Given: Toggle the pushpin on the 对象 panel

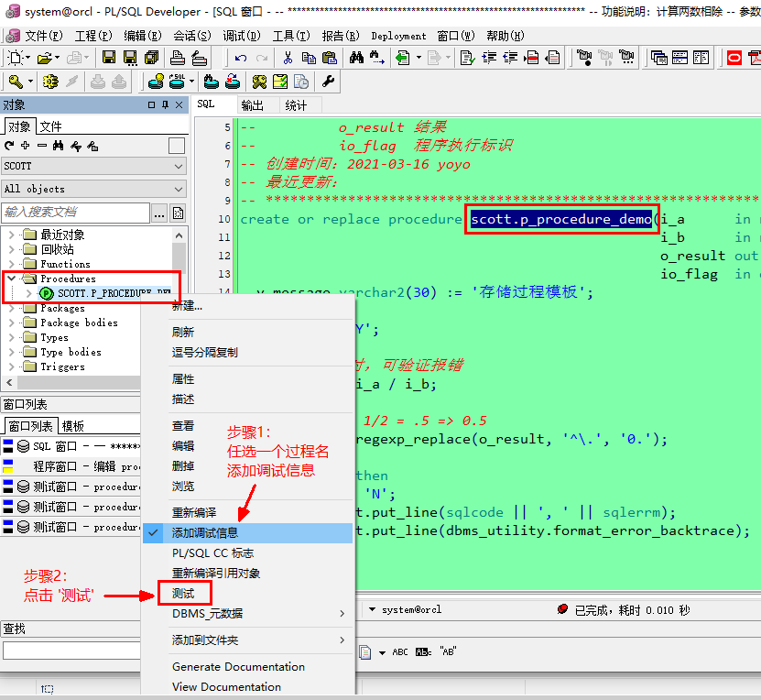Looking at the screenshot, I should [164, 104].
